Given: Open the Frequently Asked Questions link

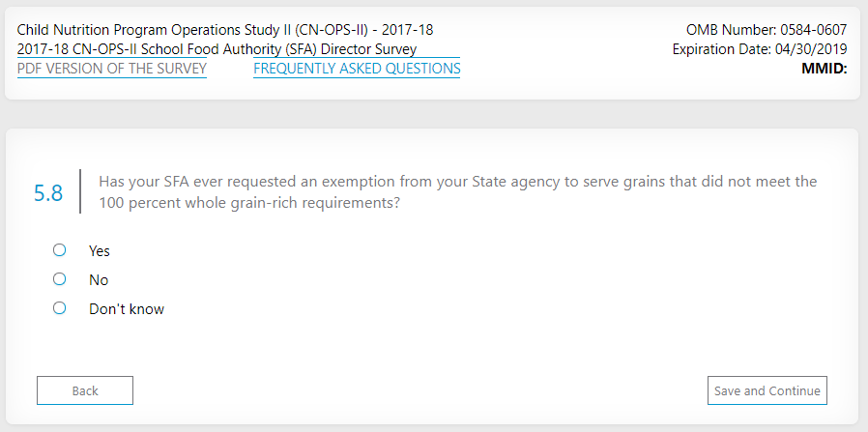Looking at the screenshot, I should pos(357,69).
